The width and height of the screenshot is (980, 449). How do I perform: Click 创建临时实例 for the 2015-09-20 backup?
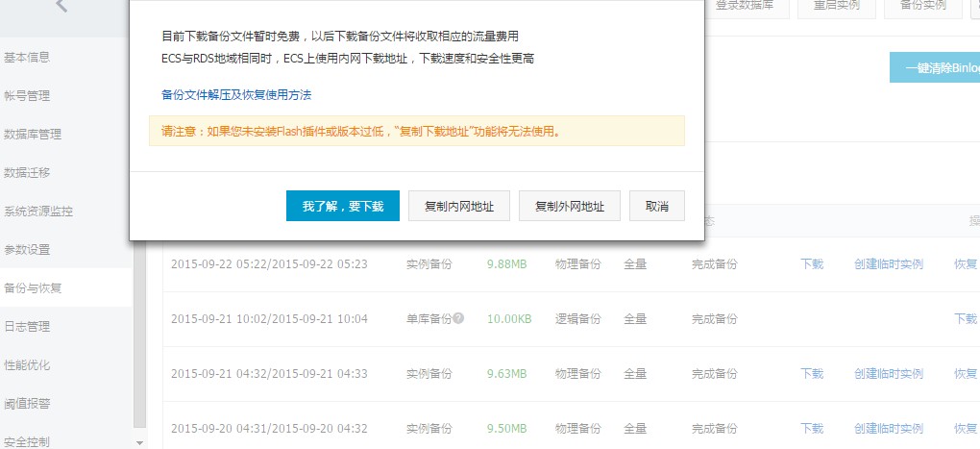888,428
